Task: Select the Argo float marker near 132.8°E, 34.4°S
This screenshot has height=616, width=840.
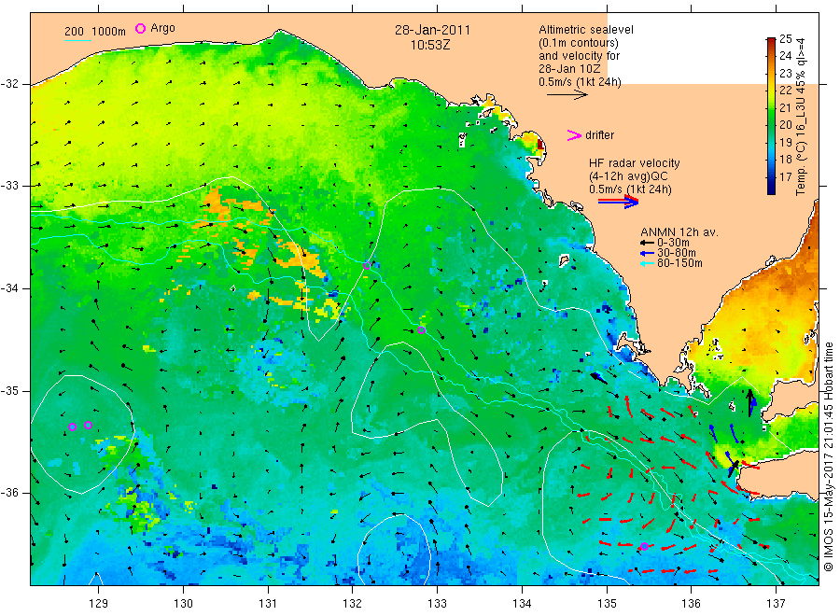Action: tap(422, 330)
